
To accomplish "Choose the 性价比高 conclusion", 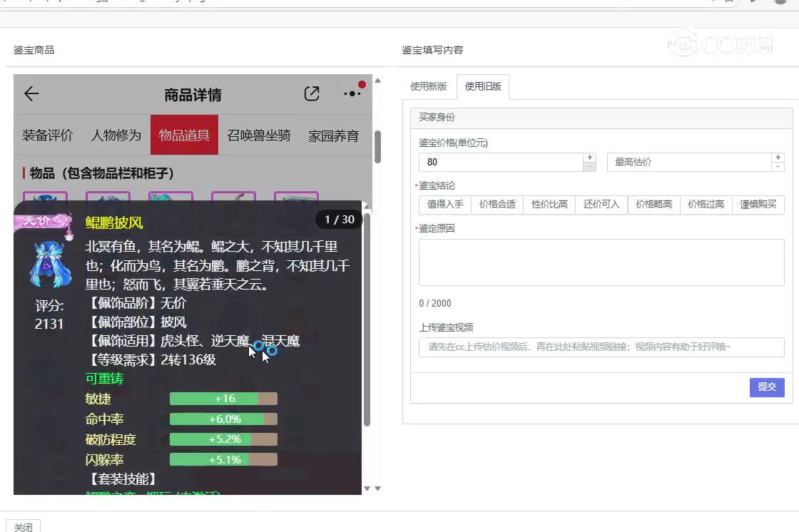I will click(549, 205).
